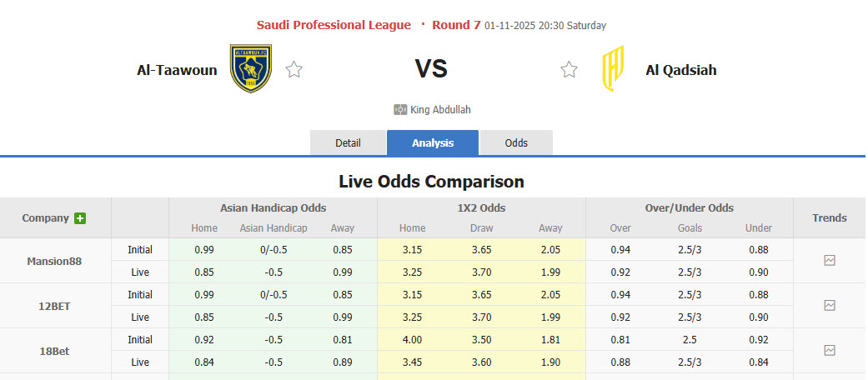Expand the company list with green plus

[80, 218]
